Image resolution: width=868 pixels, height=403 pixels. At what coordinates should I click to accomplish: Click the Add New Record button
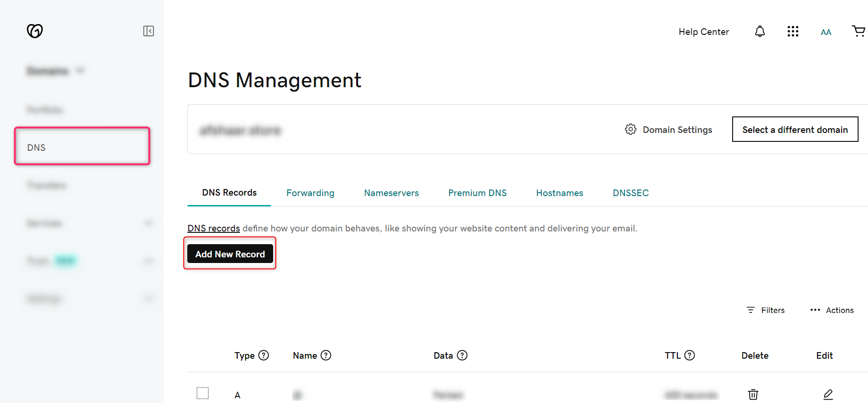point(230,254)
